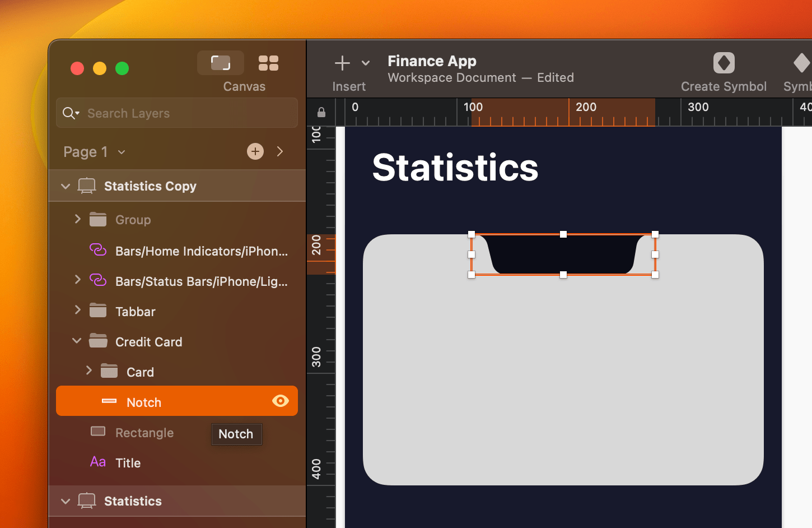Viewport: 812px width, 528px height.
Task: Click the Create Symbol toolbar icon
Action: click(724, 63)
